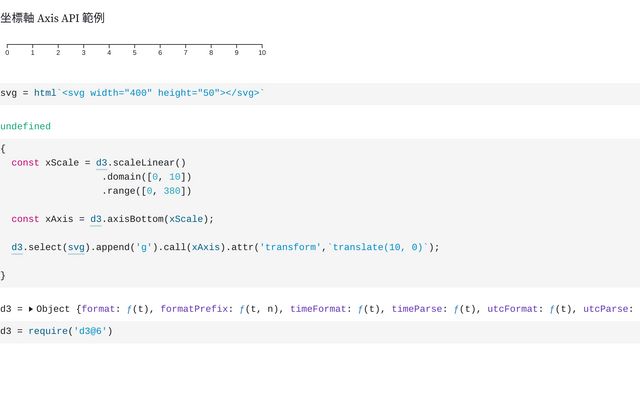
Task: Click the const xAxis code line
Action: pyautogui.click(x=113, y=219)
